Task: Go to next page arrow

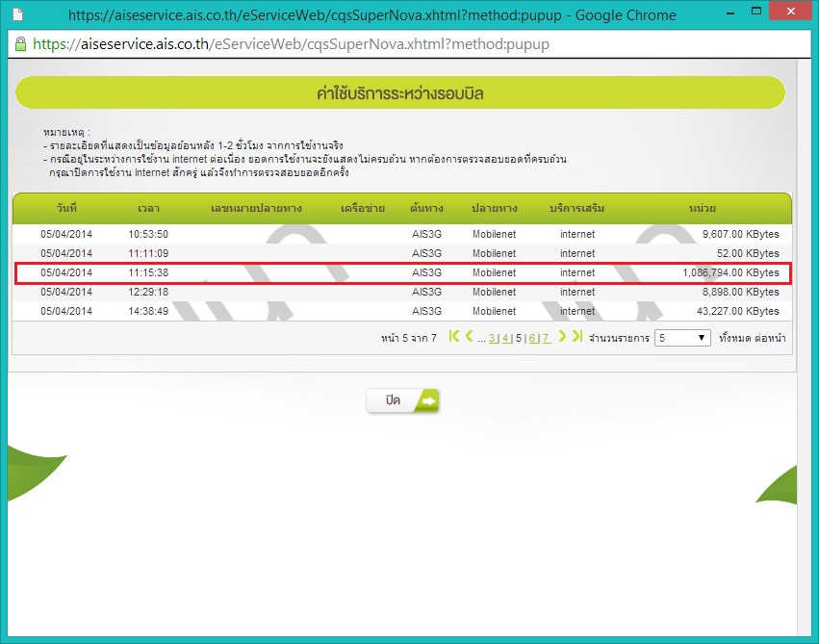Action: coord(562,336)
